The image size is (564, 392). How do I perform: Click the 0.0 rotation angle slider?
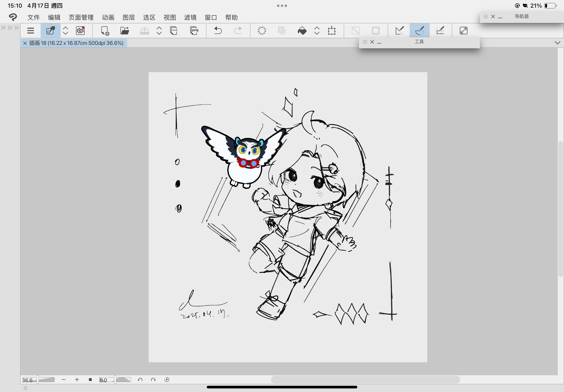pyautogui.click(x=115, y=380)
